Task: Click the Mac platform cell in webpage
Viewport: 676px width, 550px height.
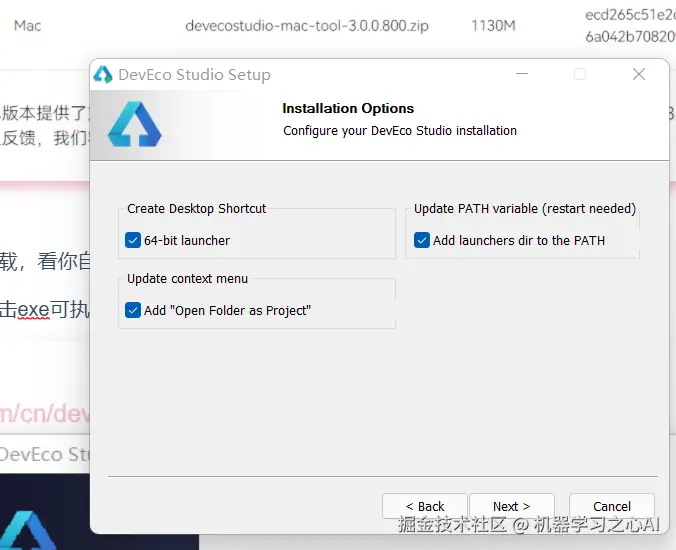Action: (x=28, y=26)
